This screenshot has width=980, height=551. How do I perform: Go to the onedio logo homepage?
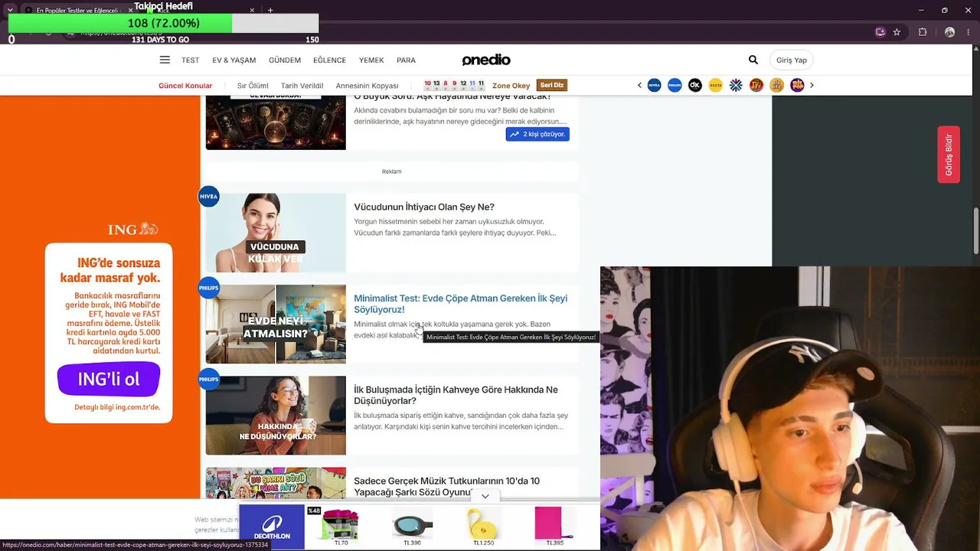coord(486,60)
